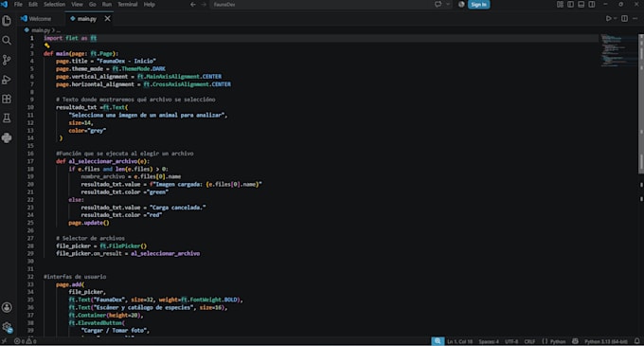Click the Copilot status icon
The width and height of the screenshot is (644, 346).
pyautogui.click(x=575, y=341)
